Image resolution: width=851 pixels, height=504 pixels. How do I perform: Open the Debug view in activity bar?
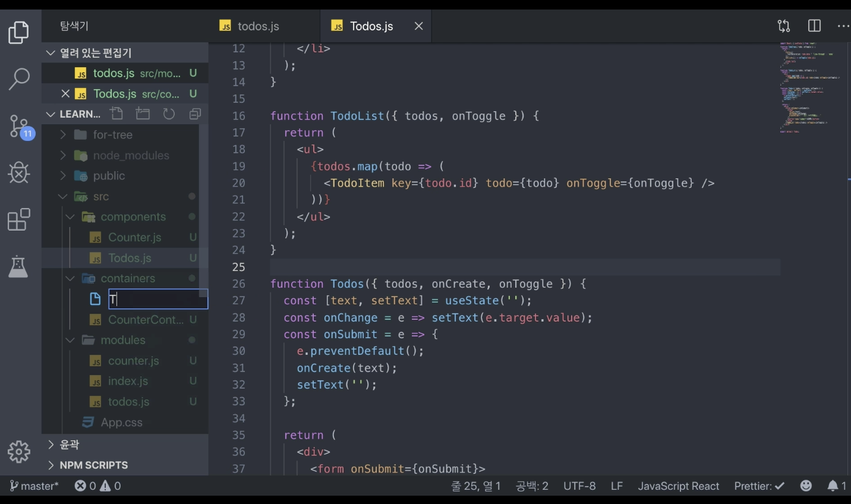19,173
